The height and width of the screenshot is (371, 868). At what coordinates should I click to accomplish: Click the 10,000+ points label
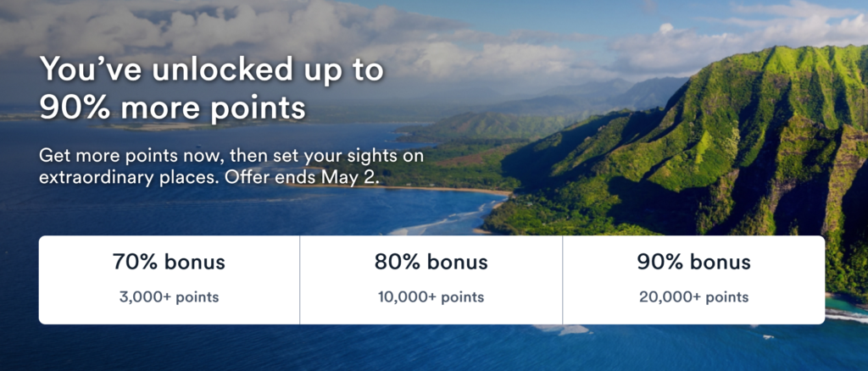[x=431, y=297]
